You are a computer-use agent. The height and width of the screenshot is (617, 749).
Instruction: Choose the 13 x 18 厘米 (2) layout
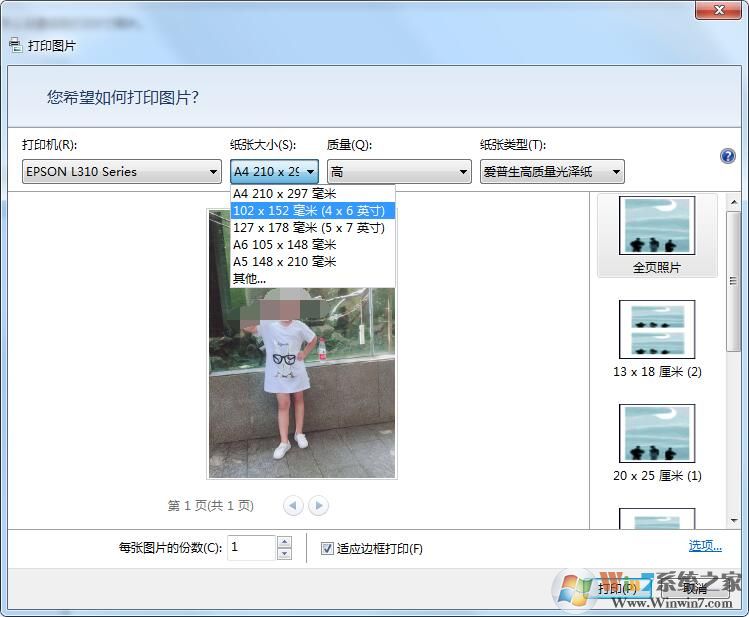(x=656, y=339)
